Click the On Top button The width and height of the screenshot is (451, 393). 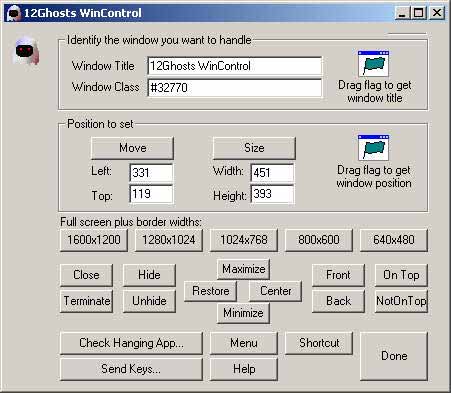click(x=401, y=275)
